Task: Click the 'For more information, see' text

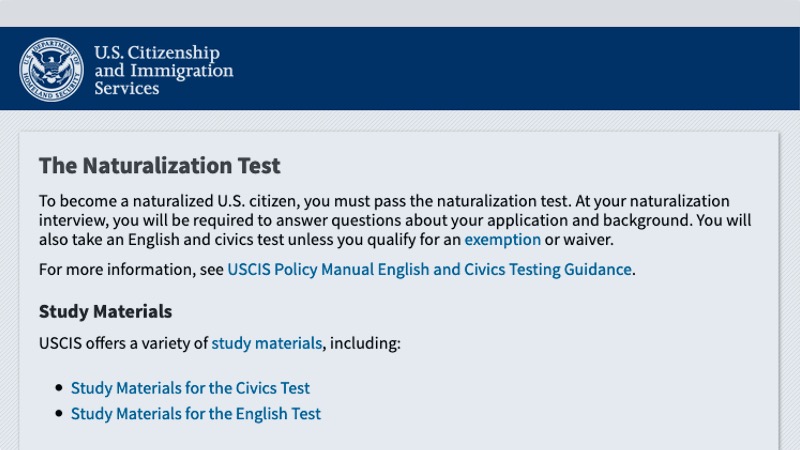Action: 131,269
